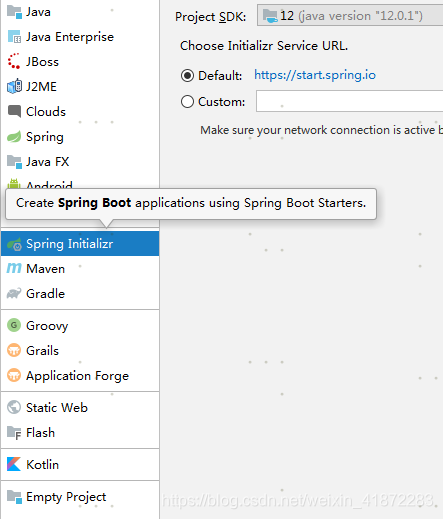Click the SDK icon in Project SDK box
This screenshot has height=519, width=443.
270,16
